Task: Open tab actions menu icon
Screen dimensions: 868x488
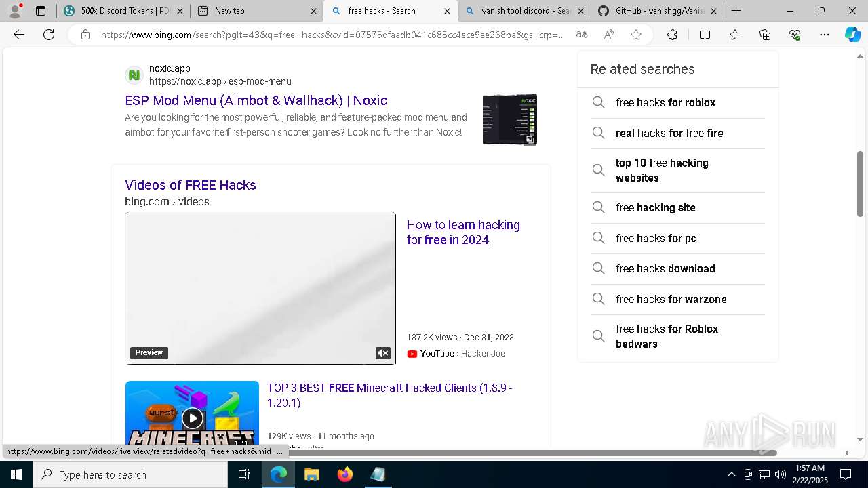Action: click(41, 11)
